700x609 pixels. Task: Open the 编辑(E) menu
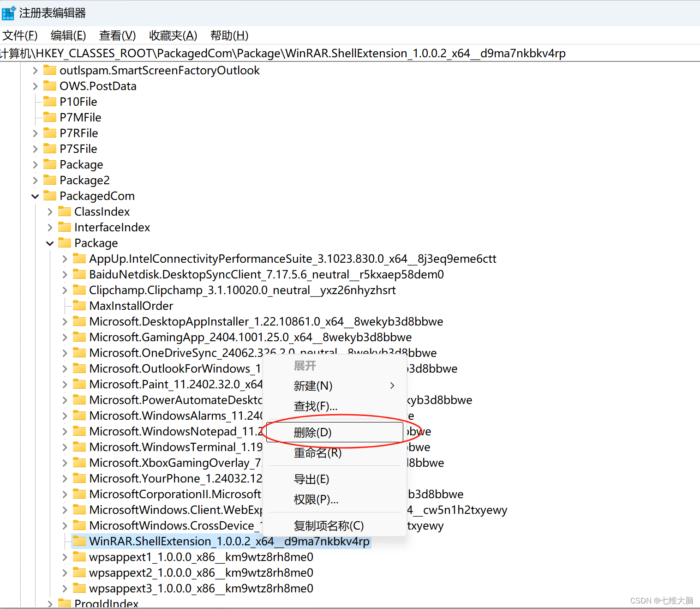68,36
